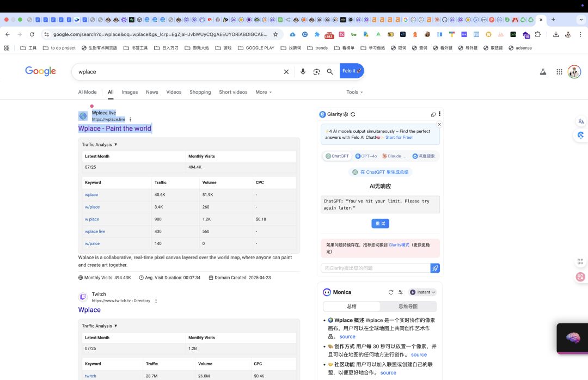The image size is (588, 380).
Task: Go back to the previous page
Action: point(8,34)
